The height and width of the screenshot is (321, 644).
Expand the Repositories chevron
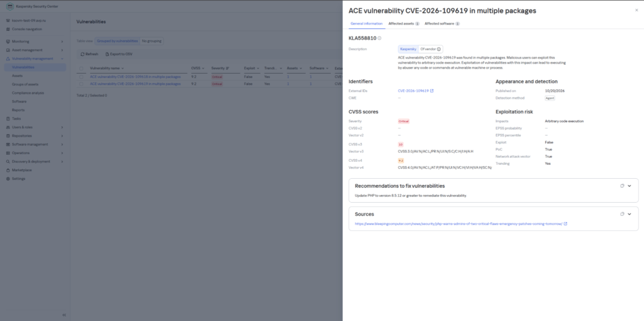pyautogui.click(x=62, y=136)
